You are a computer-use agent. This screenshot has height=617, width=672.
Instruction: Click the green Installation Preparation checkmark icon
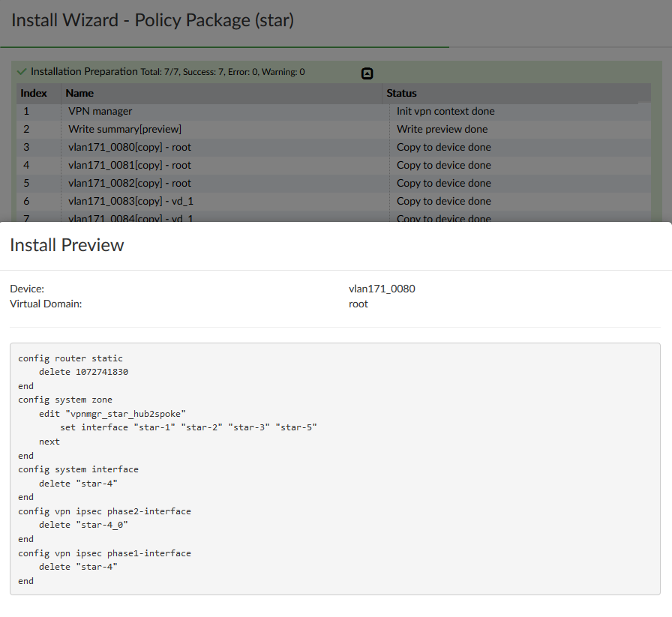pyautogui.click(x=22, y=72)
